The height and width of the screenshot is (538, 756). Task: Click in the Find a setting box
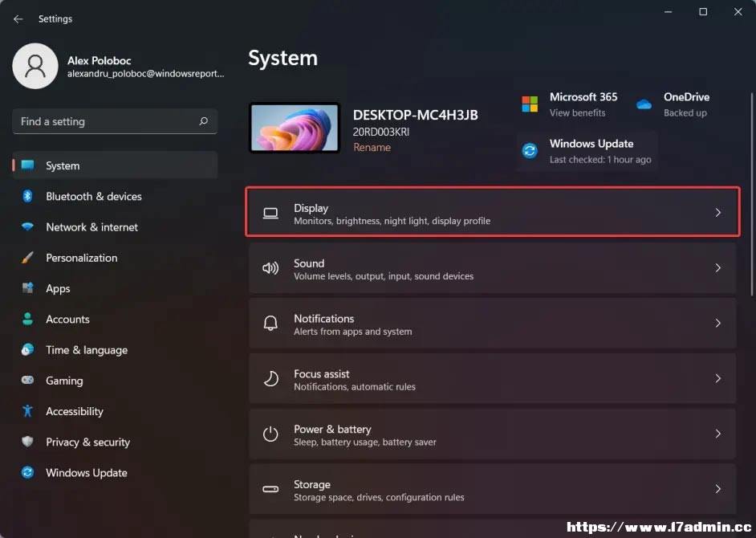coord(115,121)
